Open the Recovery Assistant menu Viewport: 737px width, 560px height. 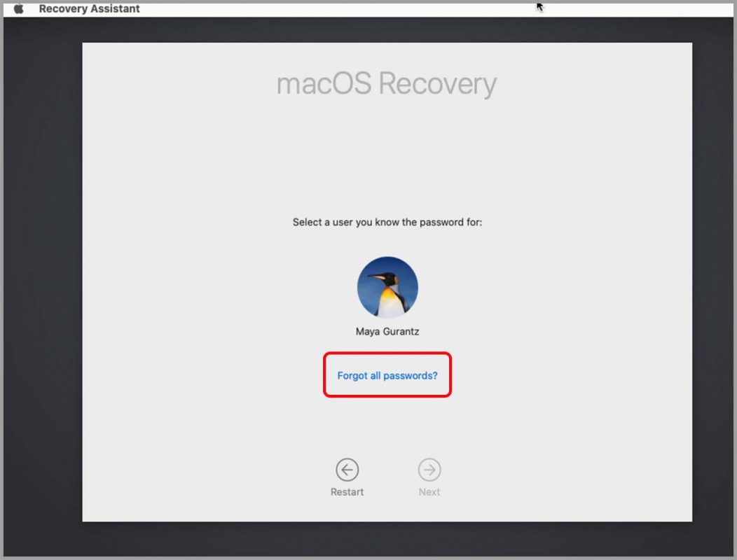(x=89, y=8)
